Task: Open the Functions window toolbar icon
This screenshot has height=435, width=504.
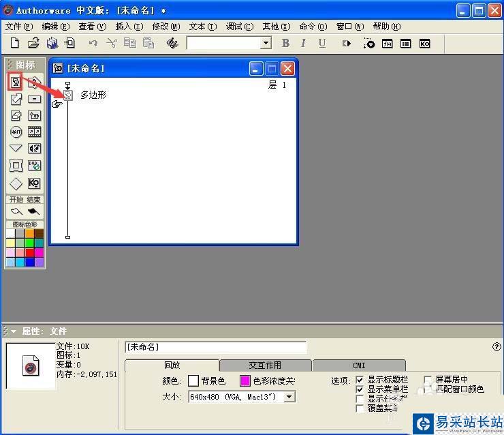Action: tap(387, 43)
